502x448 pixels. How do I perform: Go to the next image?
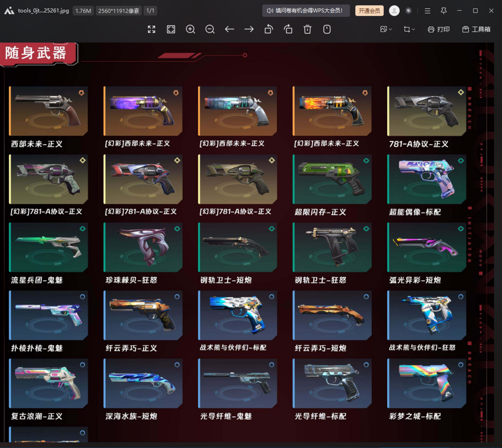249,29
